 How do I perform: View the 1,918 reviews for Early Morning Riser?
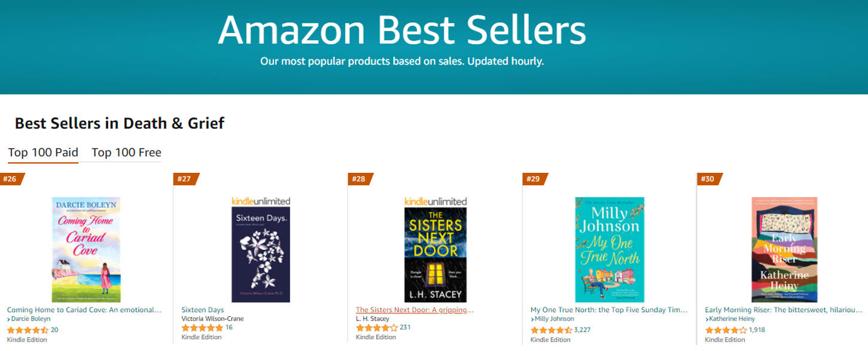point(756,329)
